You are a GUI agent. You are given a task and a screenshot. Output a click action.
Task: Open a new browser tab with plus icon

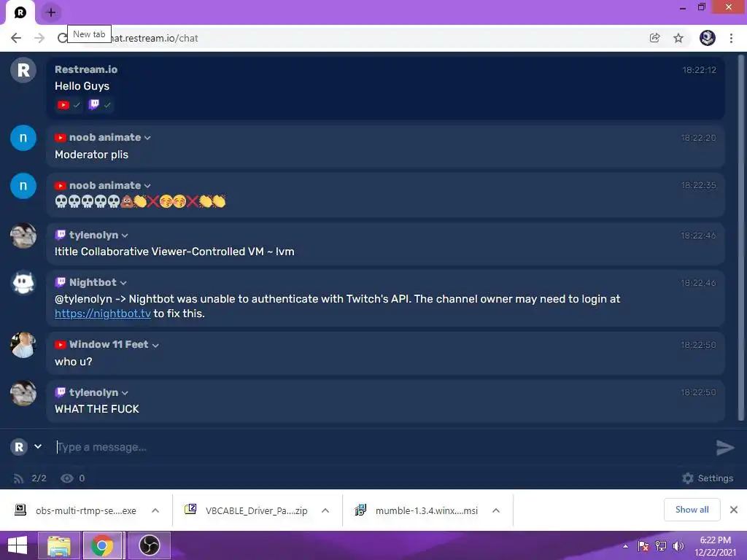51,12
